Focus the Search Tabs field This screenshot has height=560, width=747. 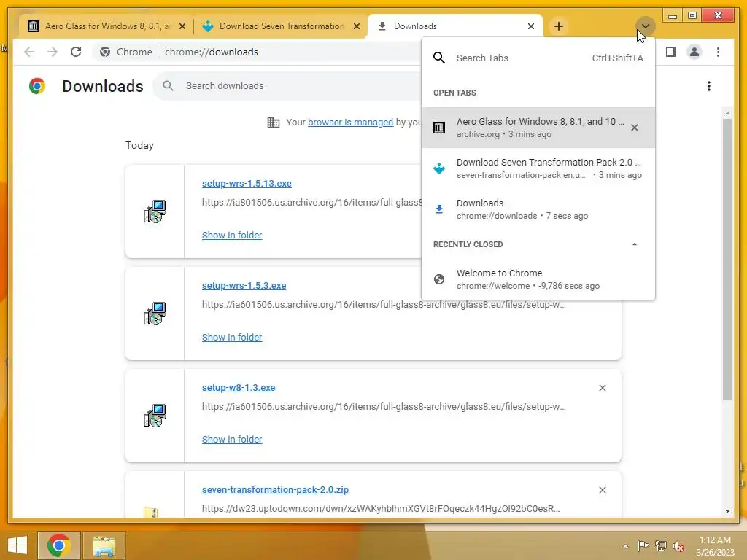(x=519, y=58)
